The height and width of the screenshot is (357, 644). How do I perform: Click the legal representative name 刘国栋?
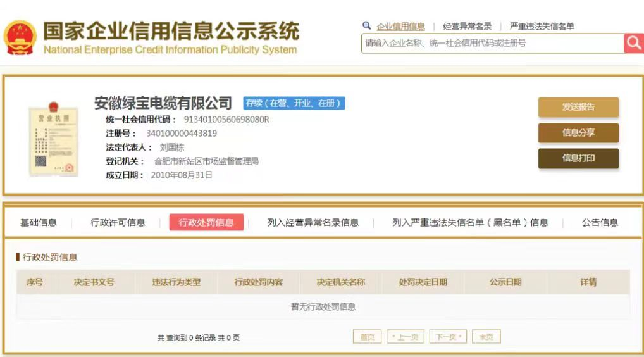(x=171, y=147)
